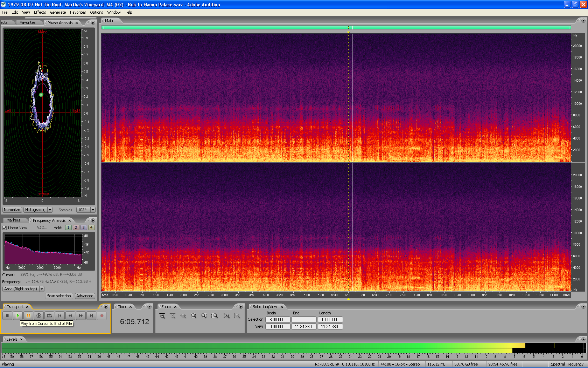Open Levels panel options menu

583,339
